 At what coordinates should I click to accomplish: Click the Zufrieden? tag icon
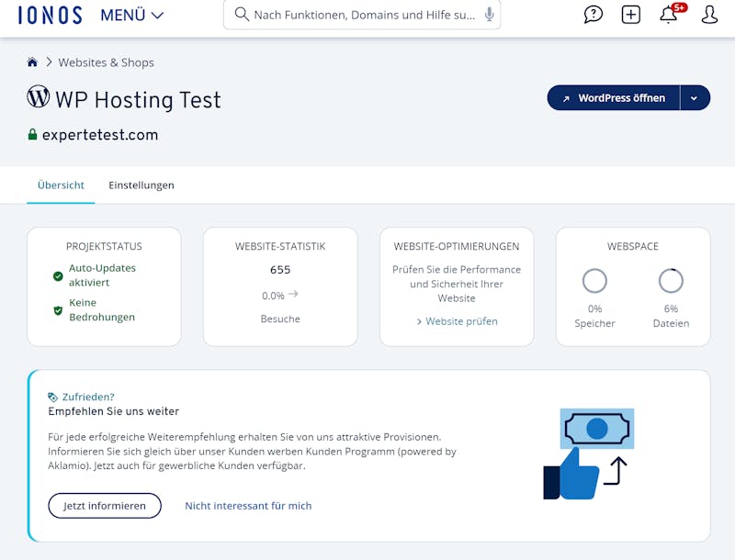point(53,398)
